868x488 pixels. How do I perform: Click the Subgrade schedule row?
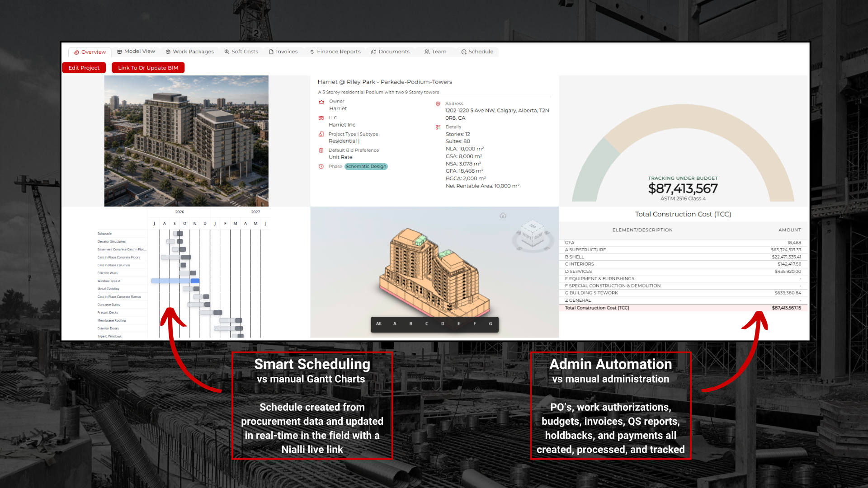pos(104,234)
